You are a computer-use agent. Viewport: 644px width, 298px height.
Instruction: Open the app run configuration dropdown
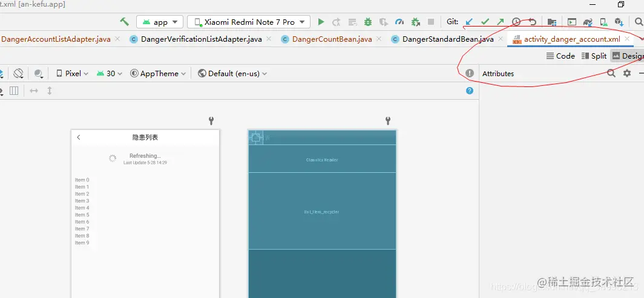160,22
